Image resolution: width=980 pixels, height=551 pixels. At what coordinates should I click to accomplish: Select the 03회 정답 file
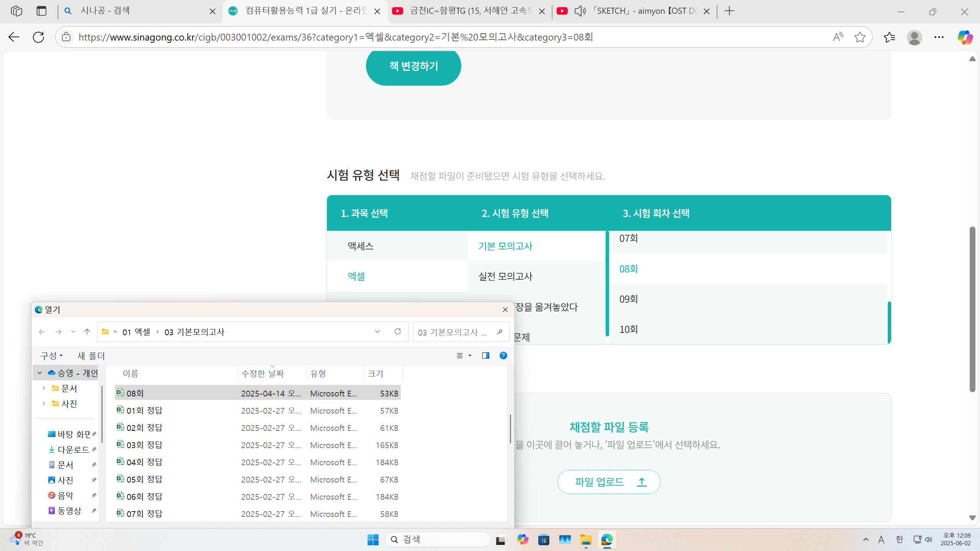click(x=145, y=445)
